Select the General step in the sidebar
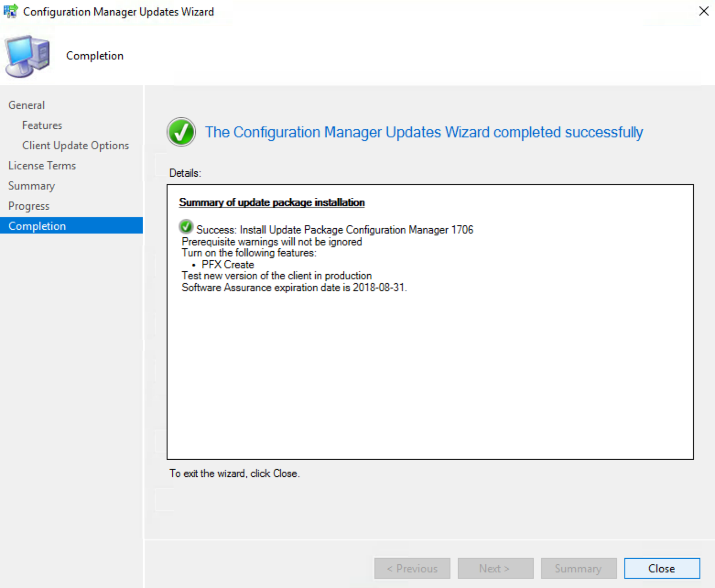The width and height of the screenshot is (715, 588). tap(27, 105)
